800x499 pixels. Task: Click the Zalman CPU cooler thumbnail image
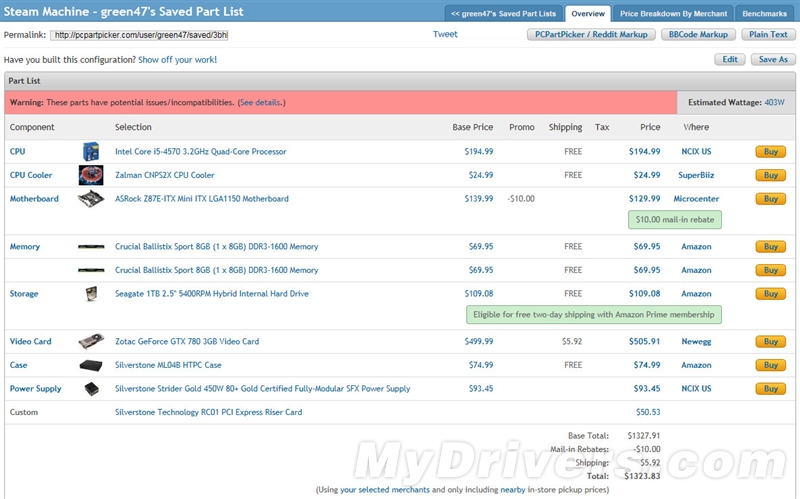pos(91,175)
